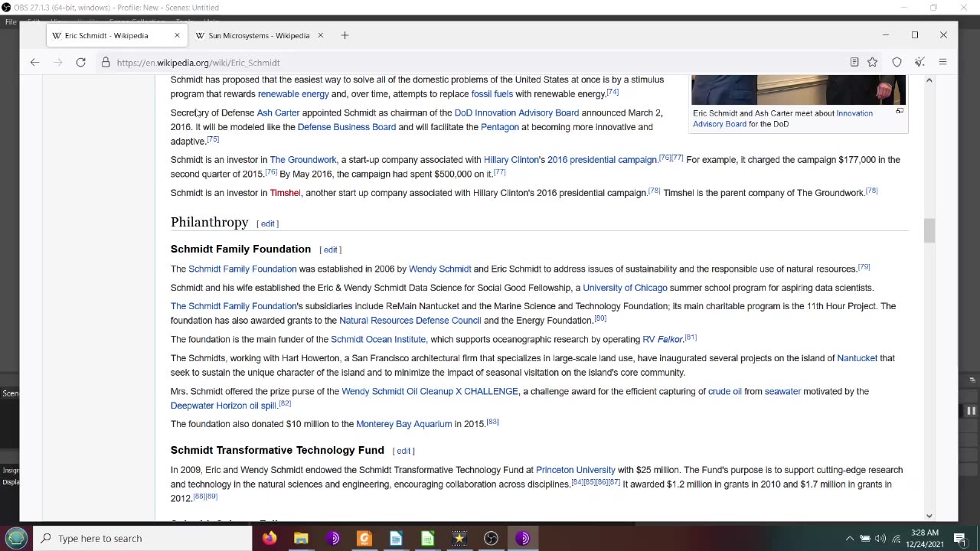Close the Eric Schmidt Wikipedia tab
The image size is (980, 551).
(177, 35)
